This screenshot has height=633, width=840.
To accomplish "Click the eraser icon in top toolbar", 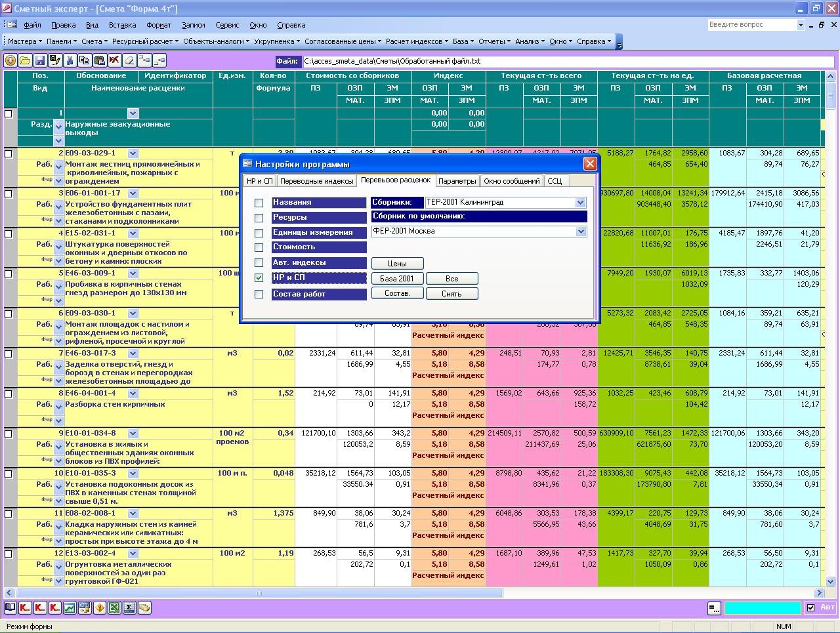I will click(x=129, y=60).
